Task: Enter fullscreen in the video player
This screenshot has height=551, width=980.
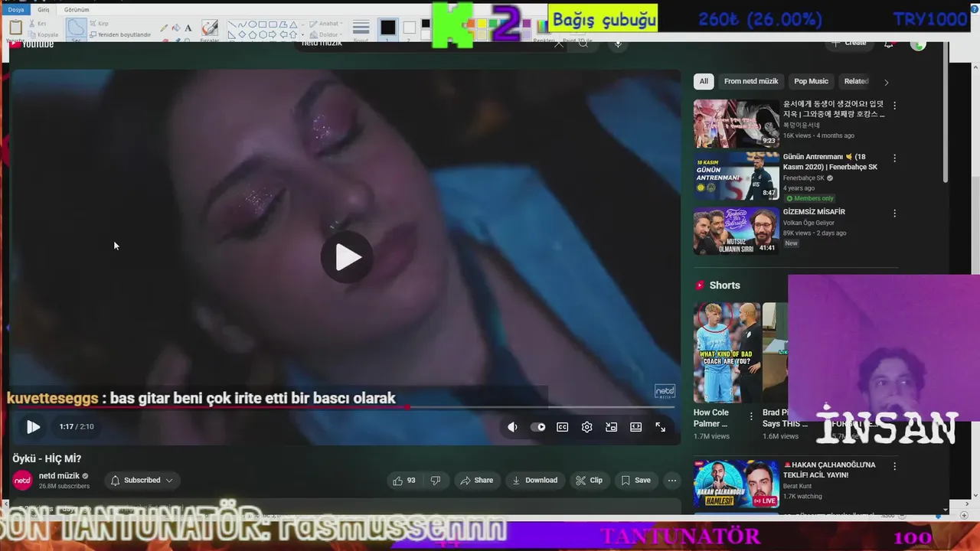Action: 661,427
